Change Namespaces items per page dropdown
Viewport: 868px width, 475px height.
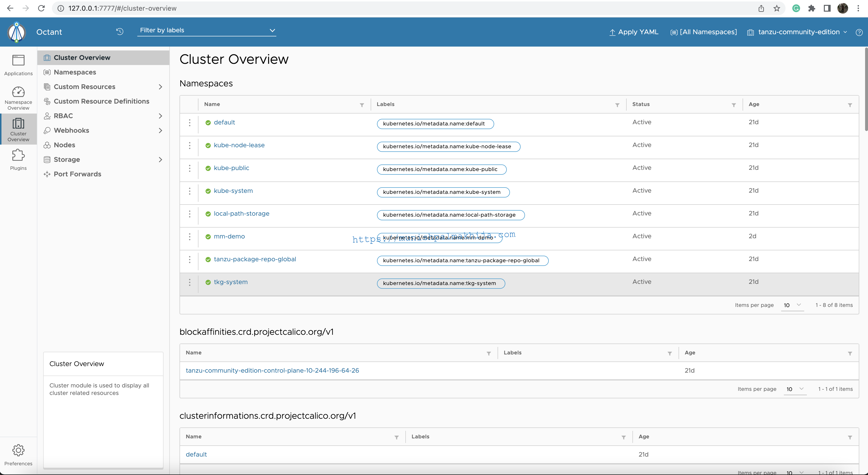(792, 305)
